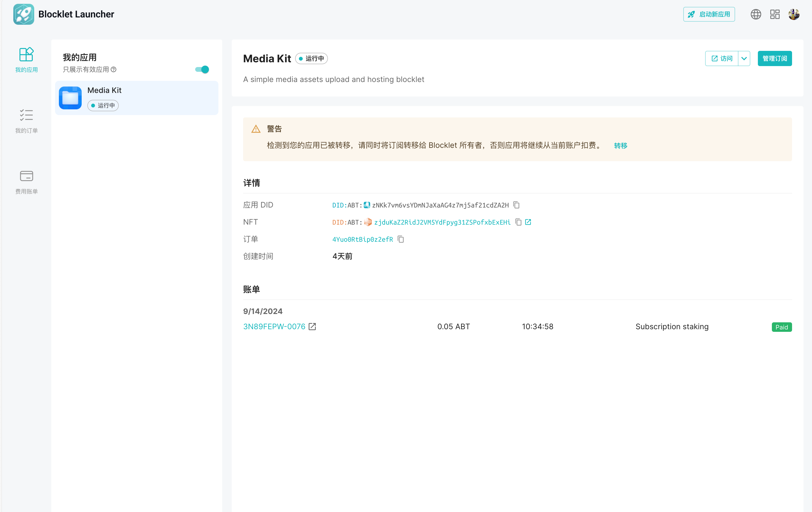The width and height of the screenshot is (812, 512).
Task: Open 费用账单 in the sidebar
Action: 26,182
